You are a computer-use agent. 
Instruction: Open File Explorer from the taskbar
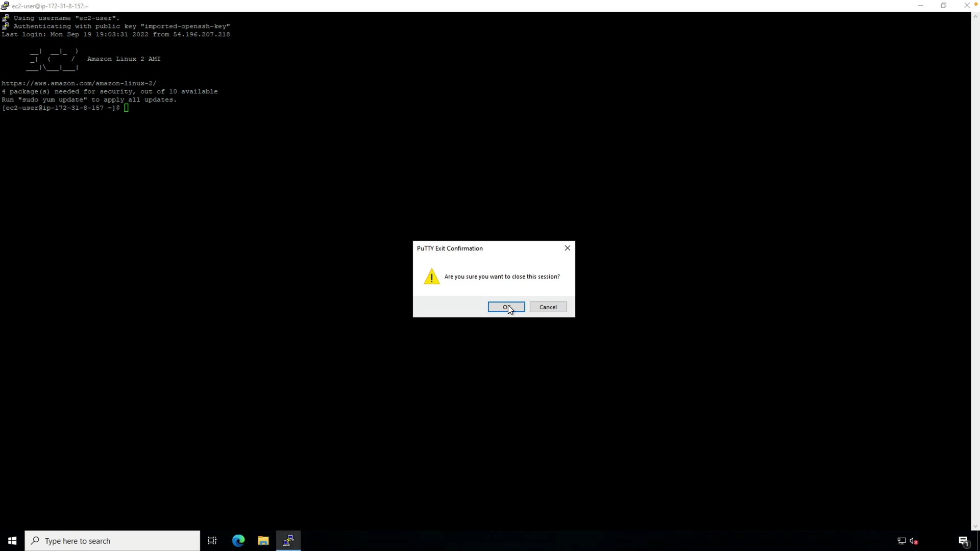point(263,541)
